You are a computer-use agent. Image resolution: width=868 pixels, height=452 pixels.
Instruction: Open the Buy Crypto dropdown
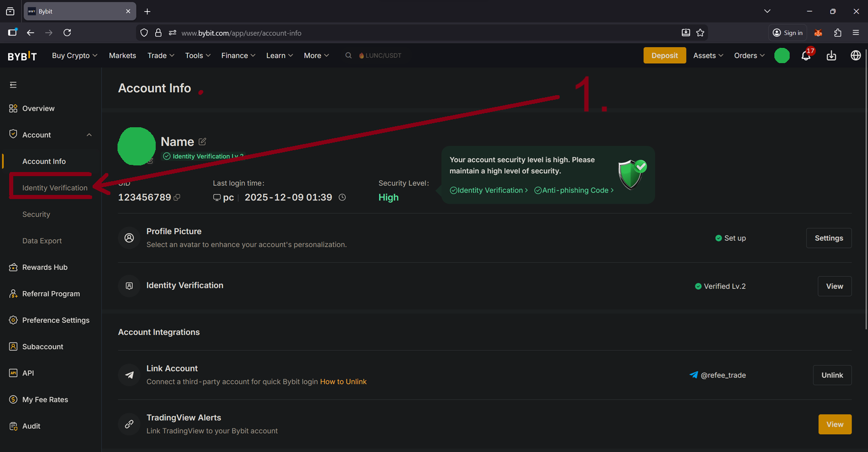[x=74, y=55]
